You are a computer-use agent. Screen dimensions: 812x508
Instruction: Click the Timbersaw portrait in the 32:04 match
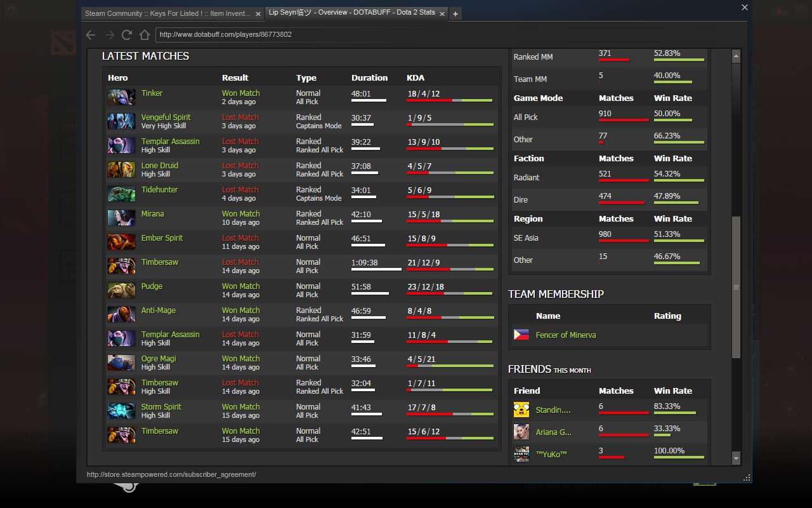[x=121, y=387]
